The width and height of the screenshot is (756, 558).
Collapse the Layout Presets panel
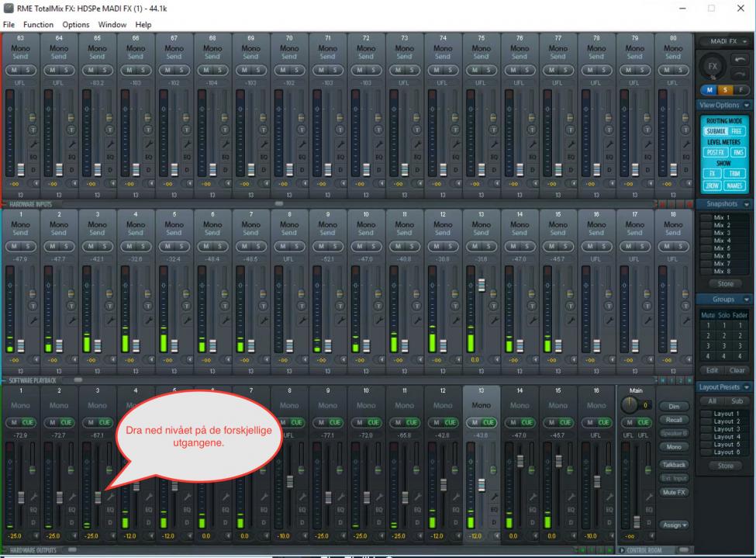[x=747, y=387]
